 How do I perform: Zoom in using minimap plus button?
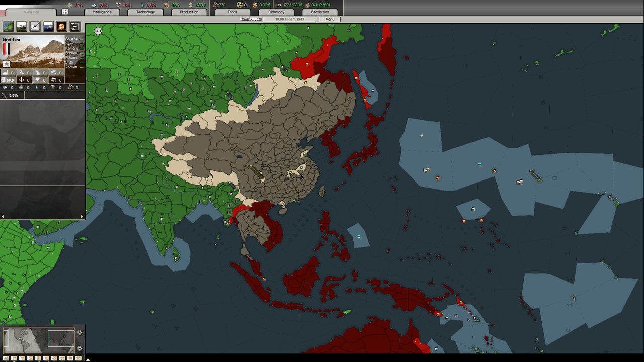pos(79,332)
